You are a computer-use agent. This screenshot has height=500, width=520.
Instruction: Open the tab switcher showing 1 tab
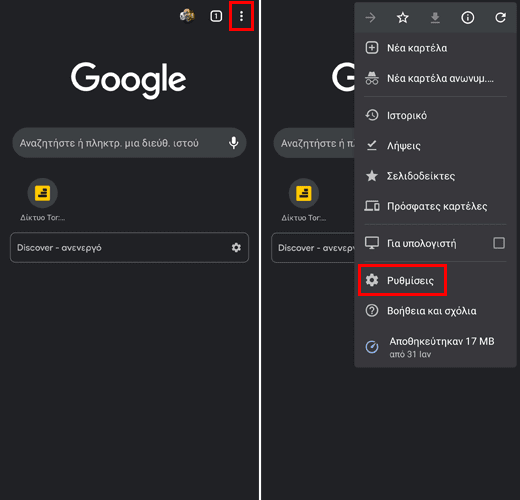tap(216, 16)
